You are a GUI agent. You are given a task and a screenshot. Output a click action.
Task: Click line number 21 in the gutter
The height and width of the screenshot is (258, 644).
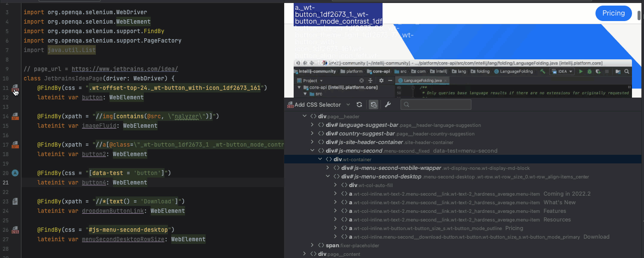[x=6, y=183]
